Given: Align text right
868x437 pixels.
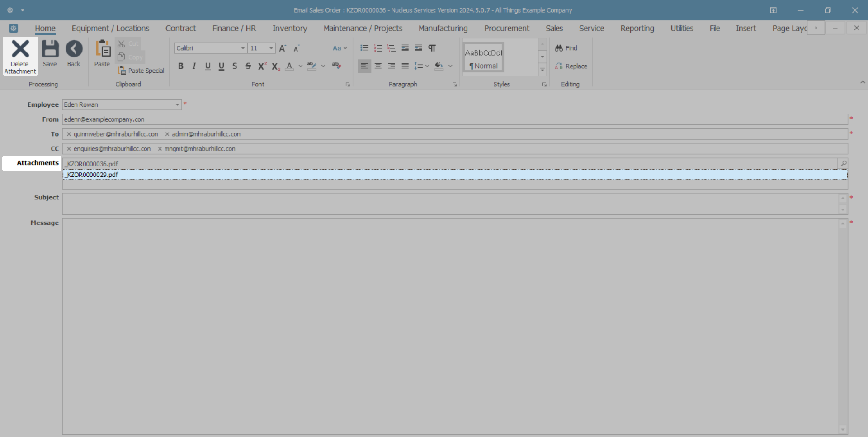Looking at the screenshot, I should (392, 66).
